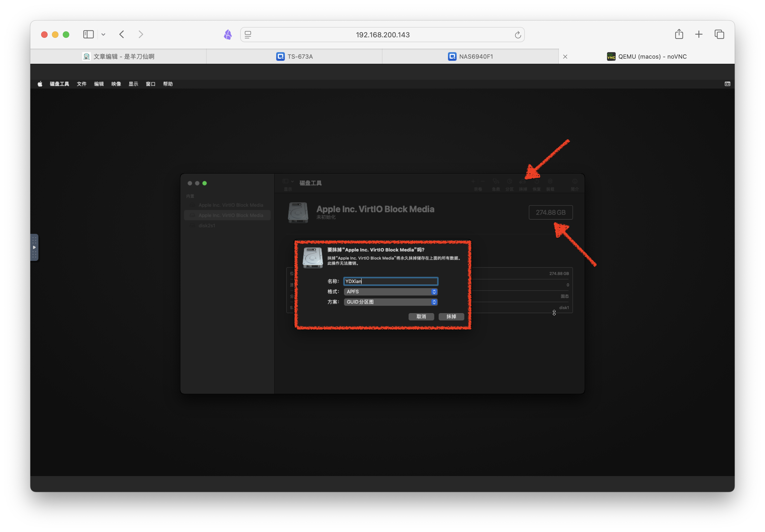Open the Apple menu in the VM
Viewport: 765px width, 532px height.
[x=40, y=84]
